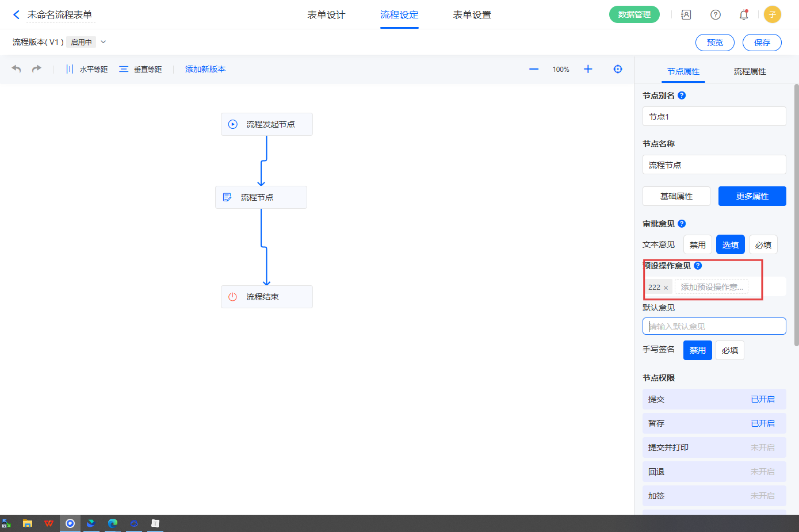Screen dimensions: 799x532
Task: Set text opinion to 禁用
Action: point(698,244)
